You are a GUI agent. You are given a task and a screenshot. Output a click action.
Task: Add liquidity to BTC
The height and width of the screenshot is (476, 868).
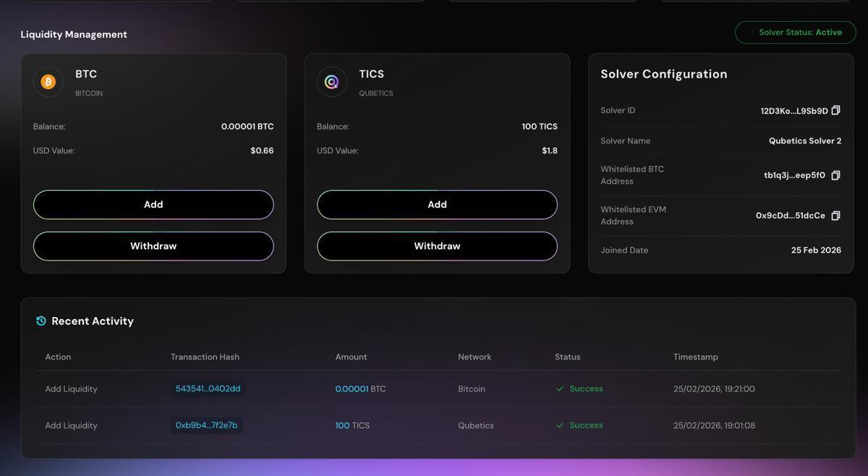153,205
